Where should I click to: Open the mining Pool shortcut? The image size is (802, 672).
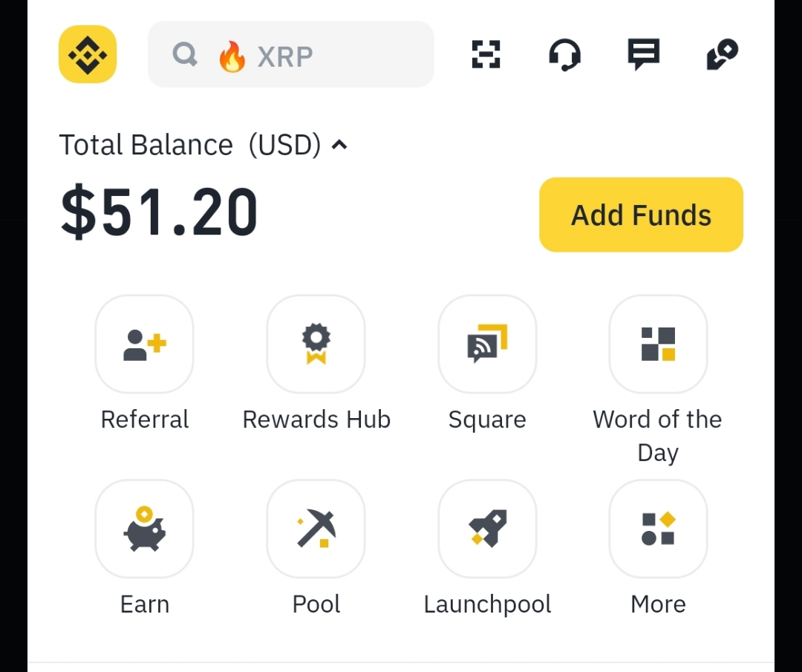point(316,528)
